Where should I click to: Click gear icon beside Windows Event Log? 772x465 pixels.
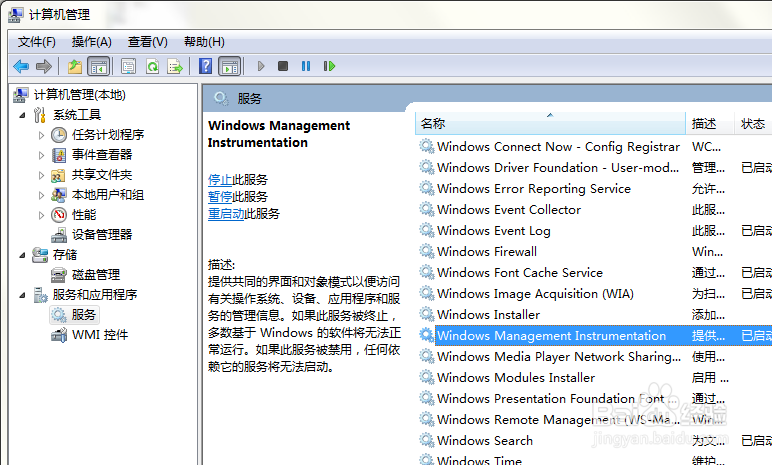point(426,230)
